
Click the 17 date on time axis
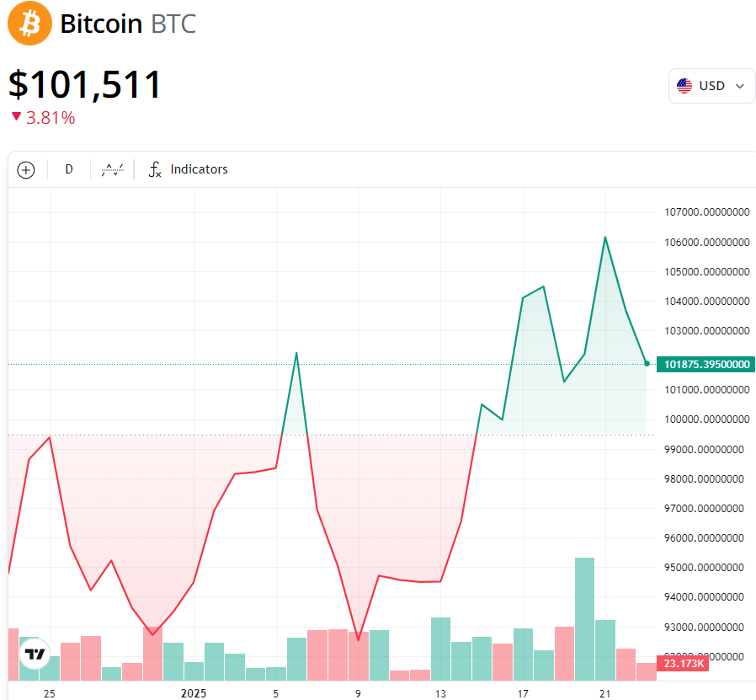523,694
